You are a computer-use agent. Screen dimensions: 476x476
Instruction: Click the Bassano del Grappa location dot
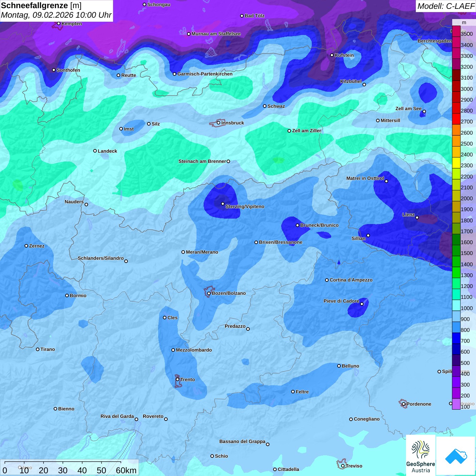click(268, 444)
